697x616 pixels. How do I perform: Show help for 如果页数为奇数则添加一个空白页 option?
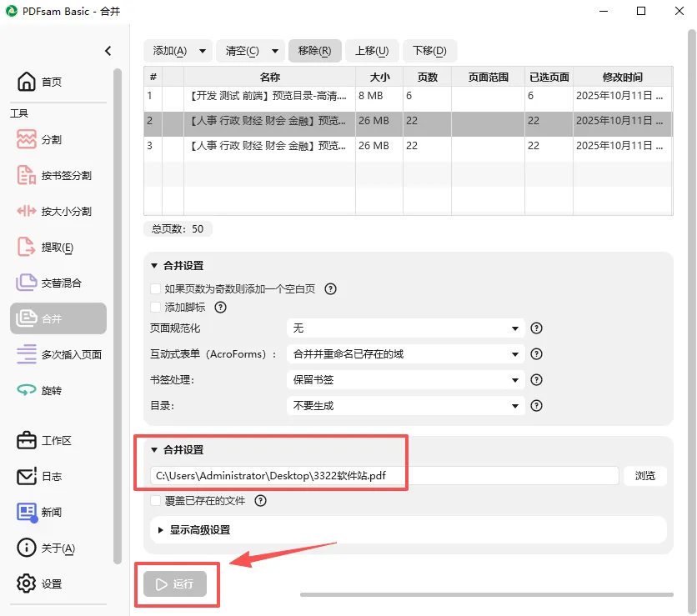(x=330, y=289)
